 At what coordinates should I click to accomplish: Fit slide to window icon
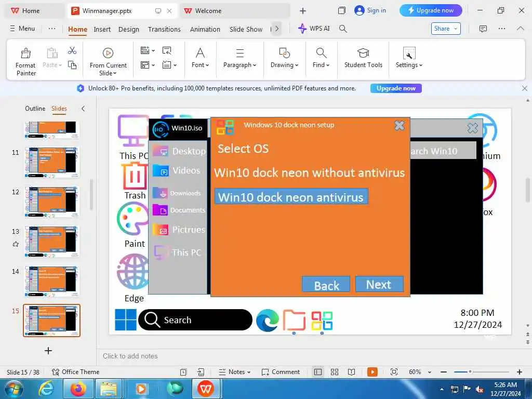(394, 372)
